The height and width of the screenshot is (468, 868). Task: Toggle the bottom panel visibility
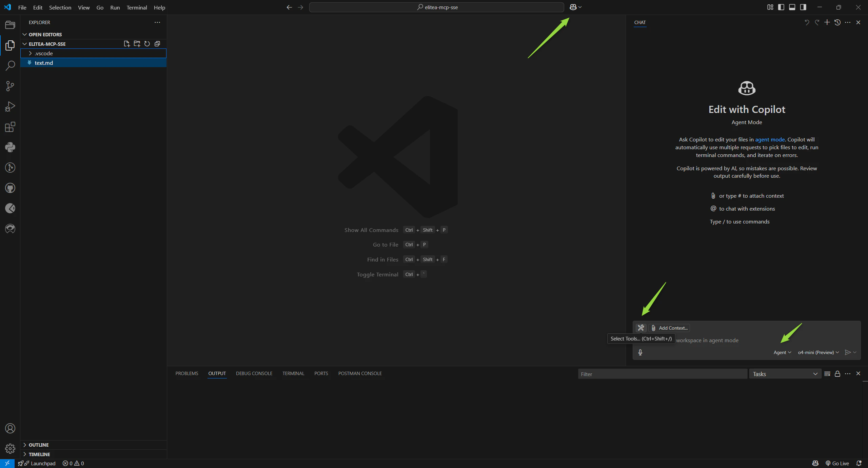tap(792, 7)
